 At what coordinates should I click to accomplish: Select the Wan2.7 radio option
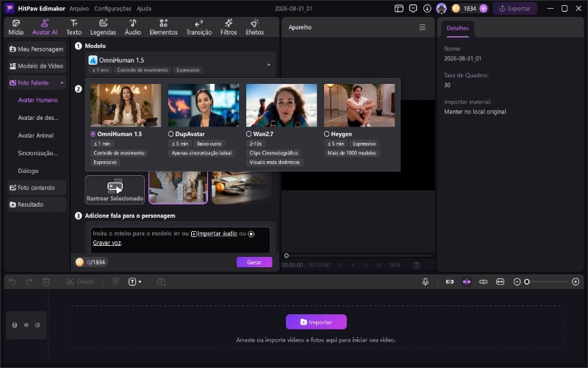248,134
